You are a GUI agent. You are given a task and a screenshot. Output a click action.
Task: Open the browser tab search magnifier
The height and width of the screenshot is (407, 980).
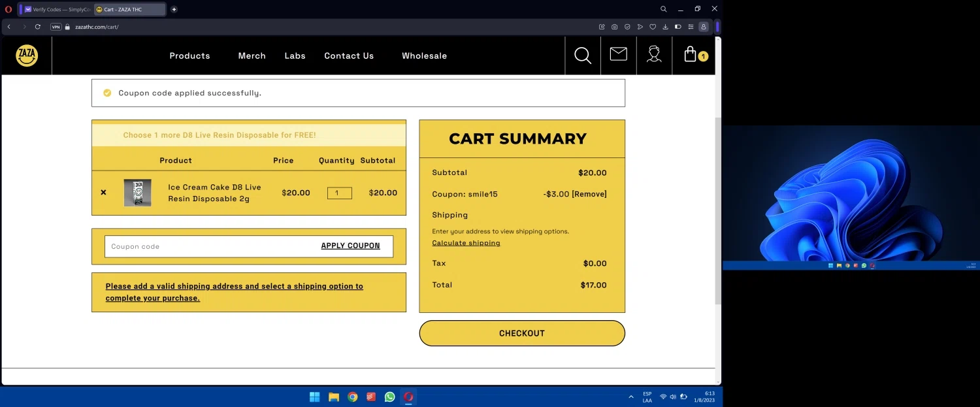coord(663,9)
